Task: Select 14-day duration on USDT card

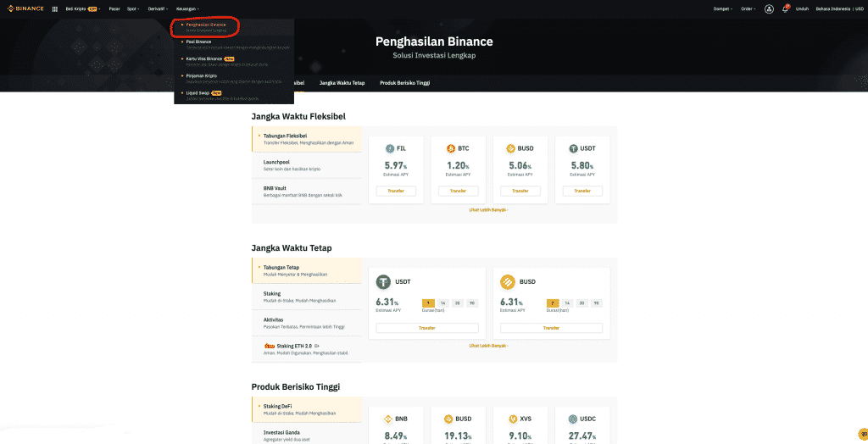Action: (x=442, y=302)
